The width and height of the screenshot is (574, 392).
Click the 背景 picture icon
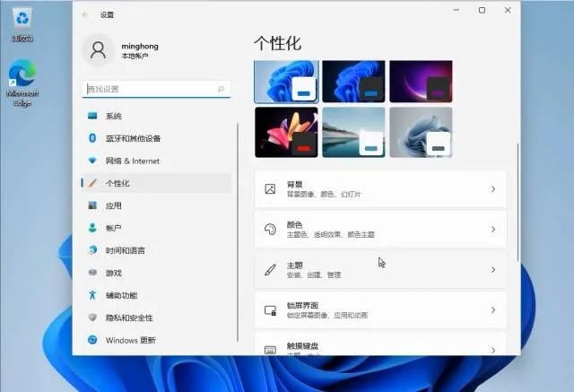click(270, 189)
